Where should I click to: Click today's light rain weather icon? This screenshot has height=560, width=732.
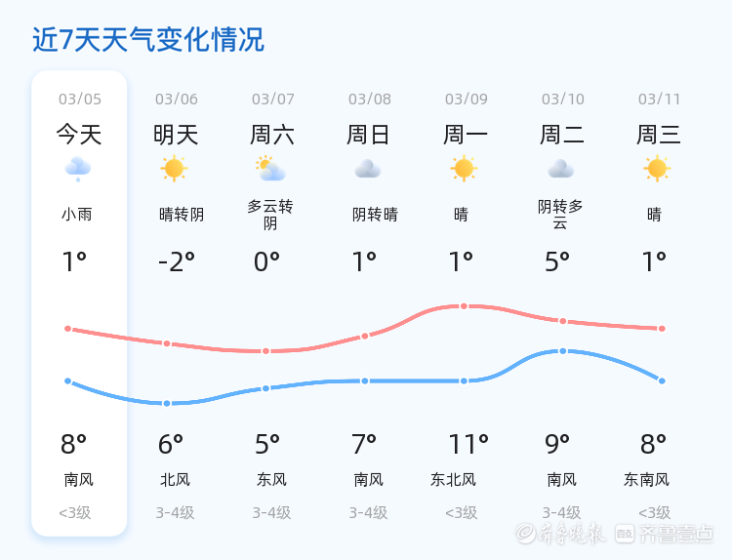(78, 169)
